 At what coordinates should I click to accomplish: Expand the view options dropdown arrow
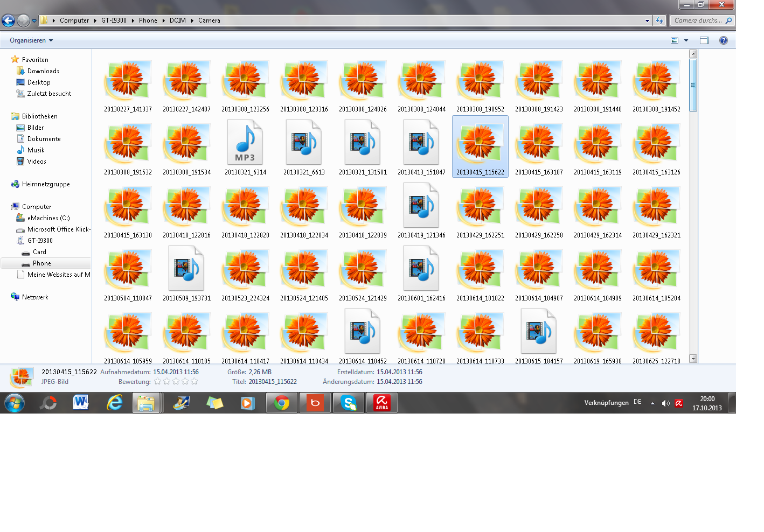click(x=686, y=40)
